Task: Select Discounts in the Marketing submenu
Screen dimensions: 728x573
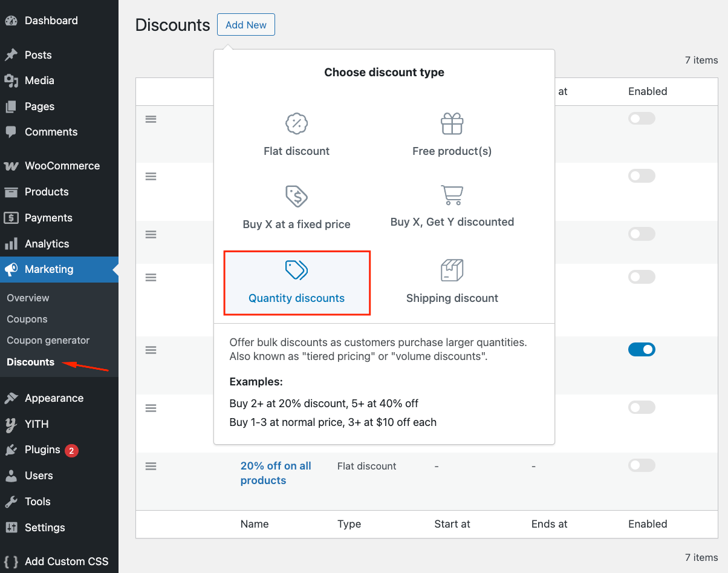Action: coord(30,362)
